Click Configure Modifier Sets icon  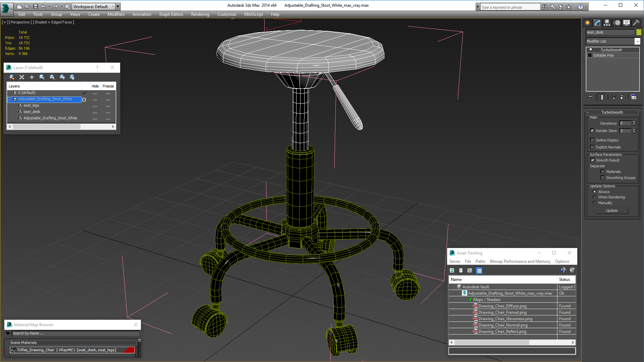click(634, 97)
